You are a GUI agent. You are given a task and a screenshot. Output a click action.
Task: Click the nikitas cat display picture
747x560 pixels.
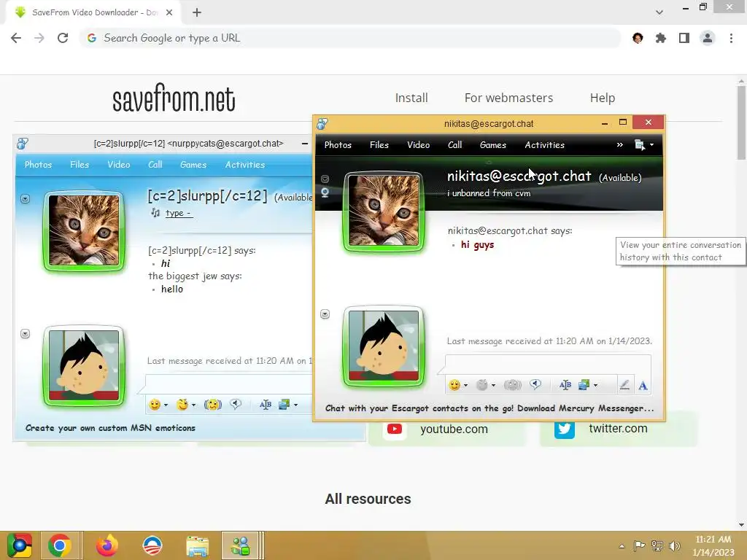[384, 210]
